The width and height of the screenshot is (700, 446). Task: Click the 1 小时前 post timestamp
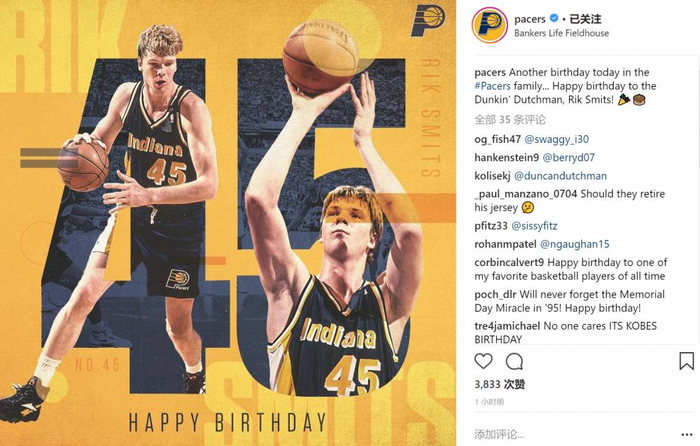point(489,402)
